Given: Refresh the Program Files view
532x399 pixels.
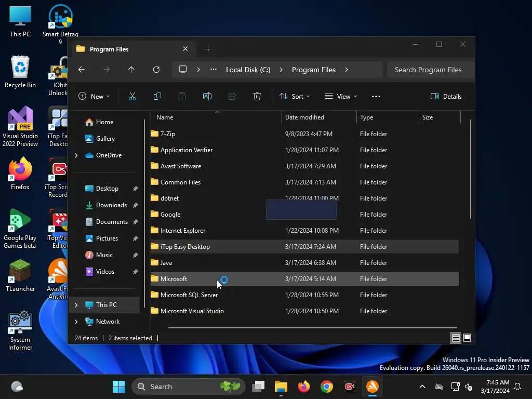Looking at the screenshot, I should pyautogui.click(x=156, y=70).
